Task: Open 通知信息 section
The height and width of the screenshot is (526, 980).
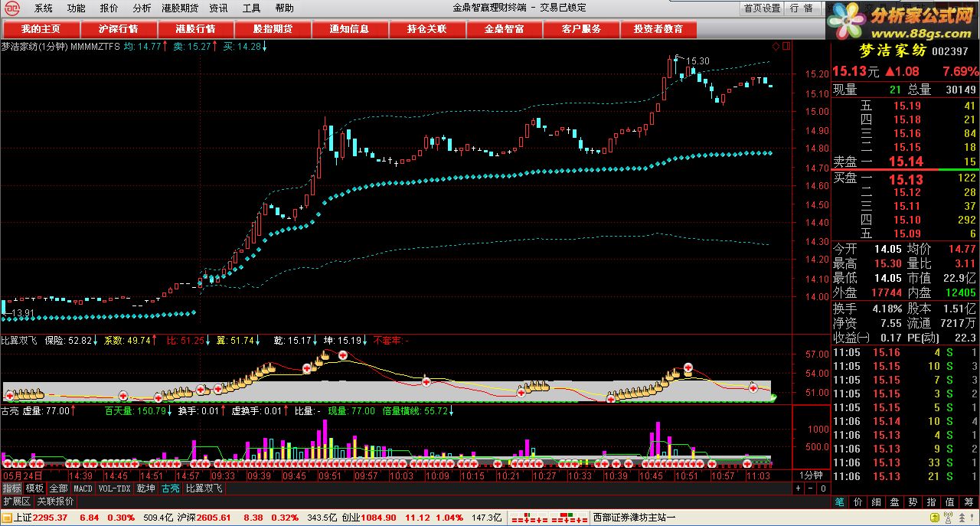Action: (x=349, y=29)
